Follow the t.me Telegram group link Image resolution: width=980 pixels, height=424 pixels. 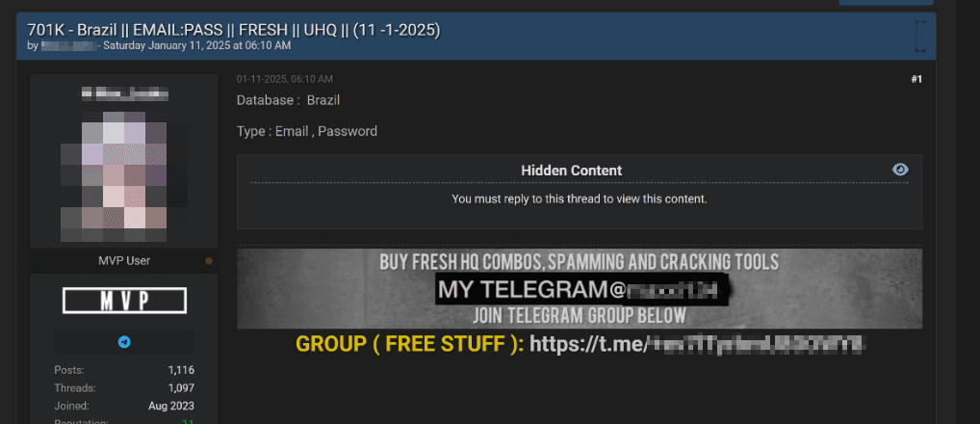[697, 343]
